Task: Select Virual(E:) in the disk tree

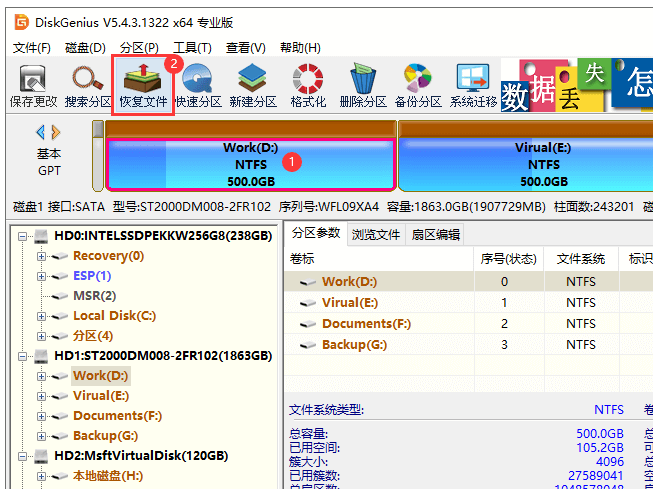Action: [99, 396]
